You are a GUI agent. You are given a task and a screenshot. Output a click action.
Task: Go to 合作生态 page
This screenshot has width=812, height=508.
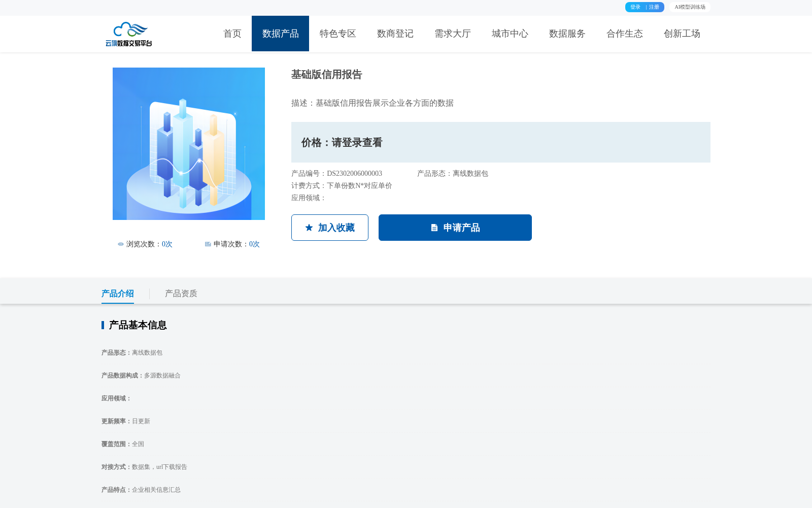click(x=625, y=34)
